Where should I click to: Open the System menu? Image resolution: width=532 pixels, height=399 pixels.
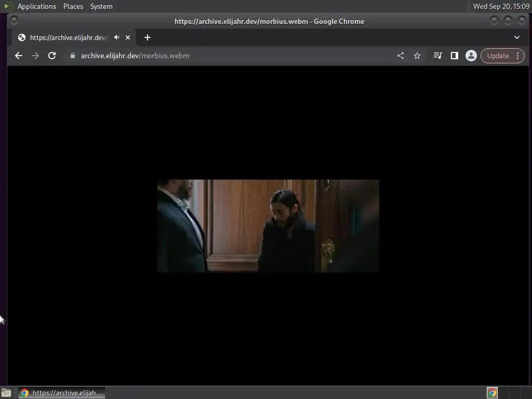click(101, 6)
